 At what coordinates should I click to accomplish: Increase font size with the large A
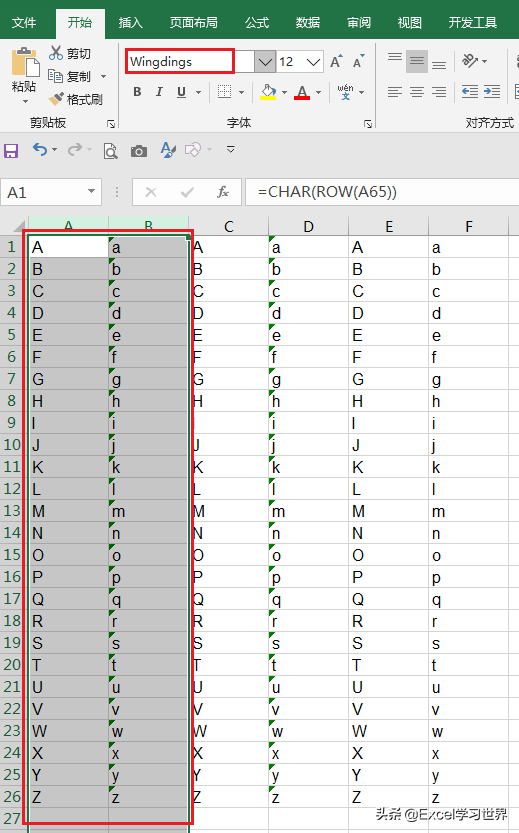336,62
